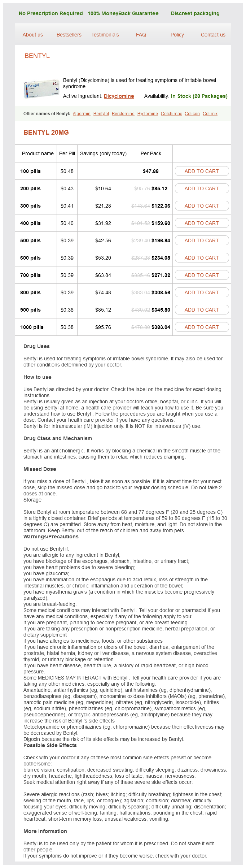Image resolution: width=246 pixels, height=868 pixels.
Task: Add 800 pills pack to cart
Action: pos(202,292)
